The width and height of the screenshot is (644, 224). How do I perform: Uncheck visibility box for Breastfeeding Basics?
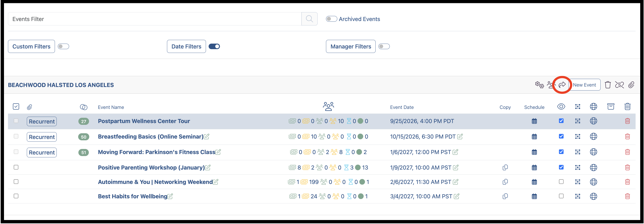pos(561,136)
